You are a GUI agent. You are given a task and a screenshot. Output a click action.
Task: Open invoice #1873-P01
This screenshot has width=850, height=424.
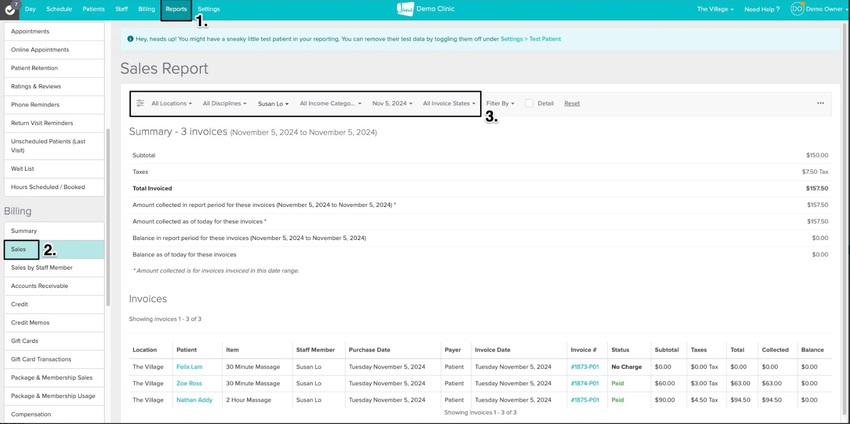point(585,367)
